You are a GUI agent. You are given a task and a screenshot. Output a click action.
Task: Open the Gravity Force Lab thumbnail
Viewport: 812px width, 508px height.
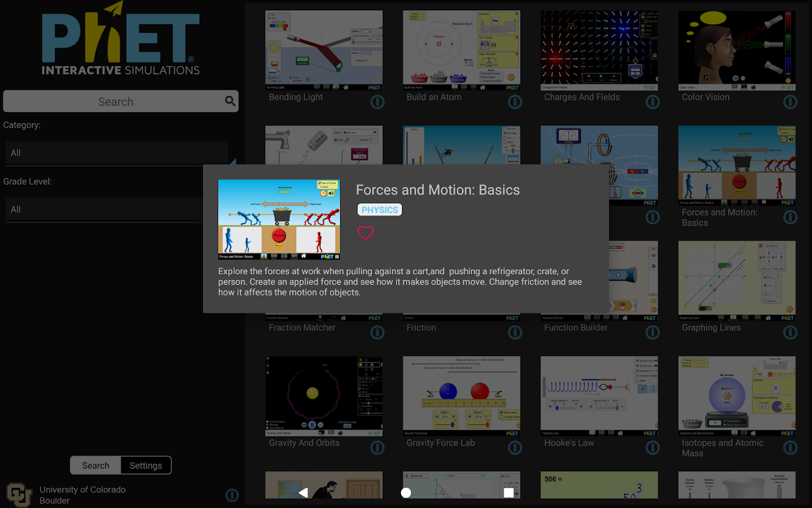pos(461,396)
